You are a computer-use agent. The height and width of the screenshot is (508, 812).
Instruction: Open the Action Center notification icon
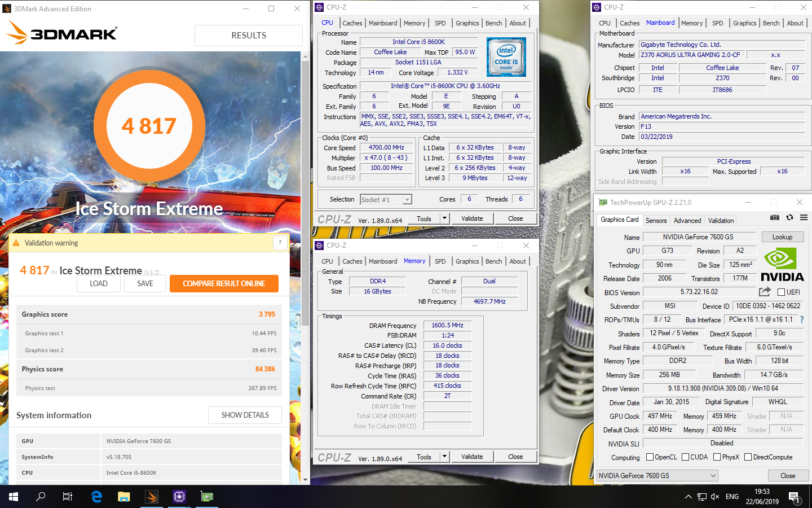pos(794,497)
